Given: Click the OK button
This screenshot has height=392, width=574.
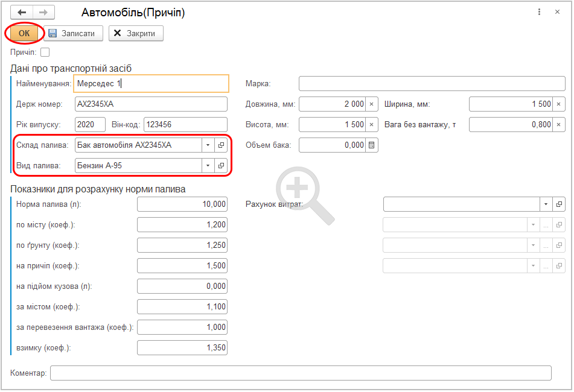Looking at the screenshot, I should tap(24, 33).
